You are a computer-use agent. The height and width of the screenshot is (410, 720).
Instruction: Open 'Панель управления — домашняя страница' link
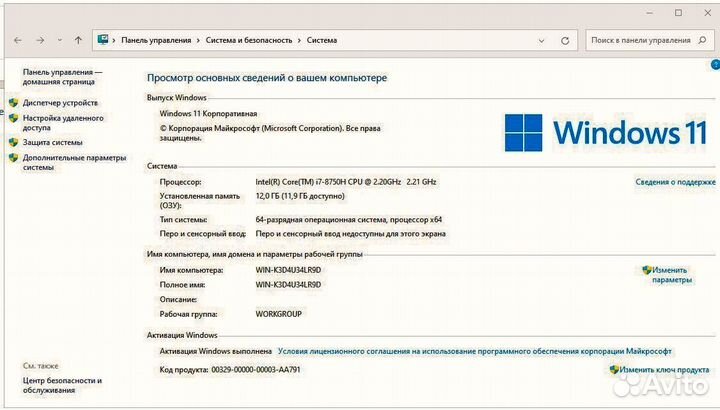click(x=62, y=77)
